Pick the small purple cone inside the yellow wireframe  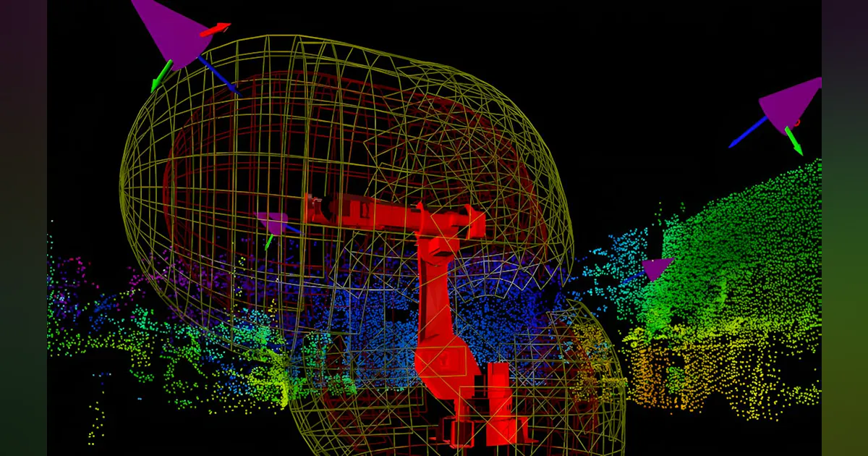(273, 223)
